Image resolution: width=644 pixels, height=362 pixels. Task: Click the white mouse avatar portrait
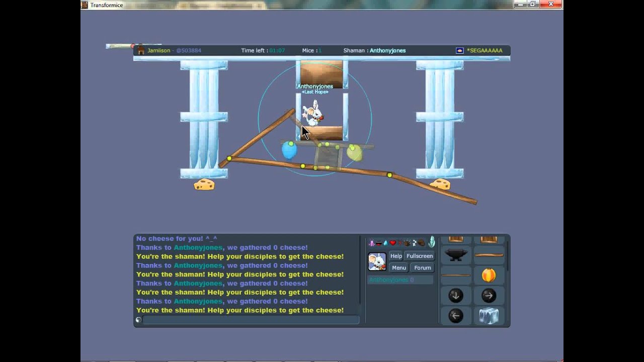click(377, 261)
